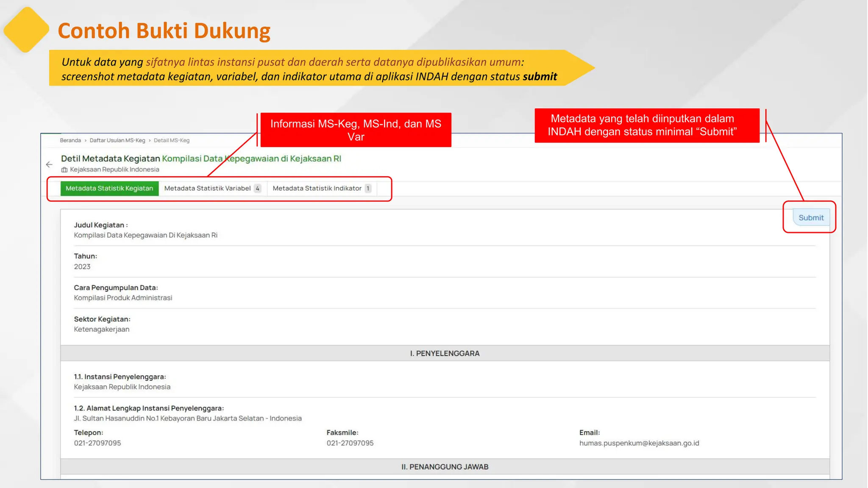The height and width of the screenshot is (488, 868).
Task: Click the I. PENYELENGGARA section header
Action: pyautogui.click(x=445, y=353)
